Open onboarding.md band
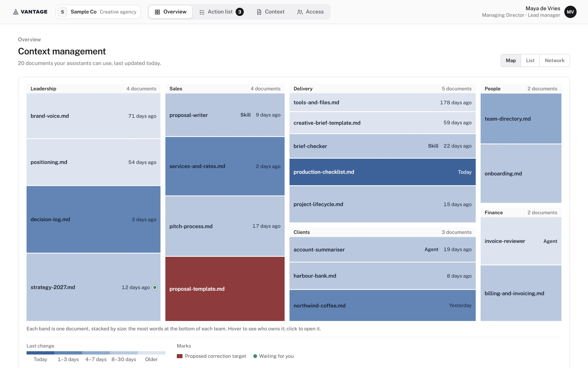Screen dimensions: 588x368 (x=521, y=174)
